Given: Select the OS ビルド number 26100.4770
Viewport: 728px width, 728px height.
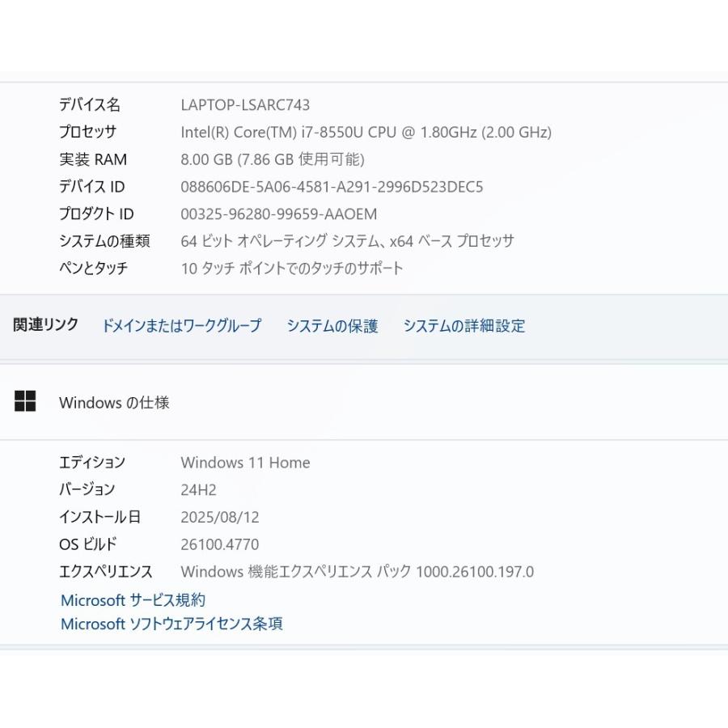Looking at the screenshot, I should point(218,544).
